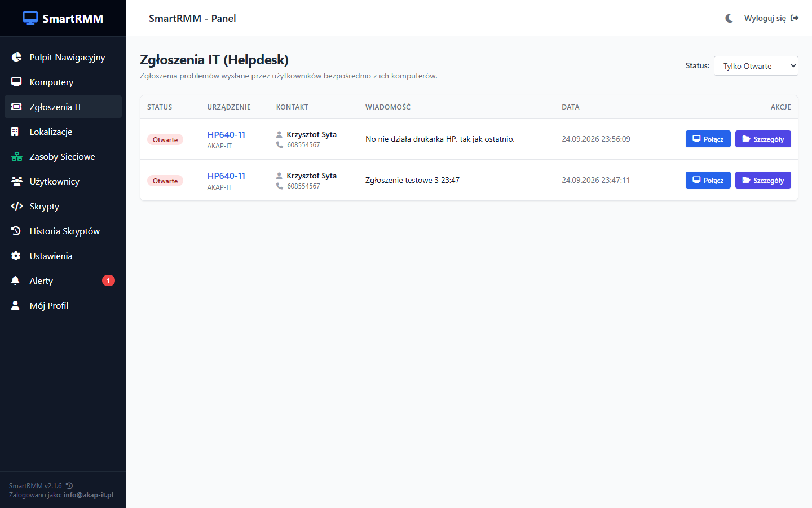Click the Użytkownicy group icon
Image resolution: width=812 pixels, height=508 pixels.
click(17, 181)
